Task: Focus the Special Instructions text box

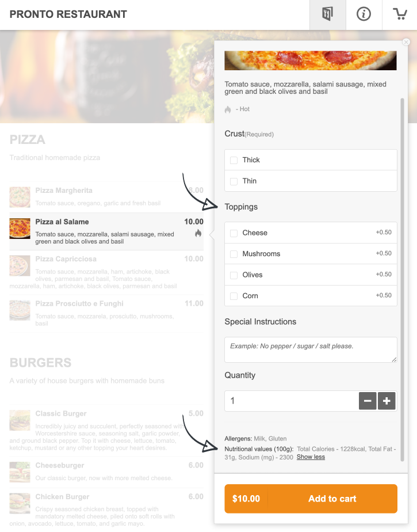Action: [311, 350]
